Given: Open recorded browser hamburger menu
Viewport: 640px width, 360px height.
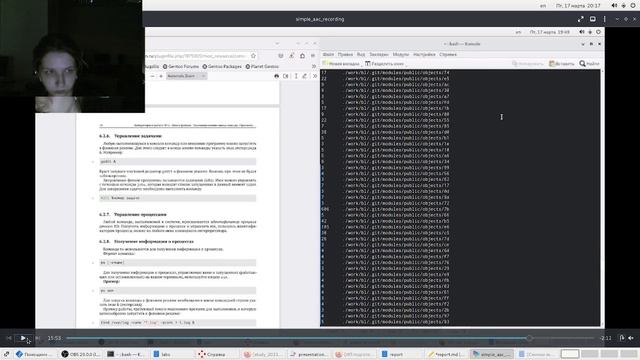Looking at the screenshot, I should (313, 56).
